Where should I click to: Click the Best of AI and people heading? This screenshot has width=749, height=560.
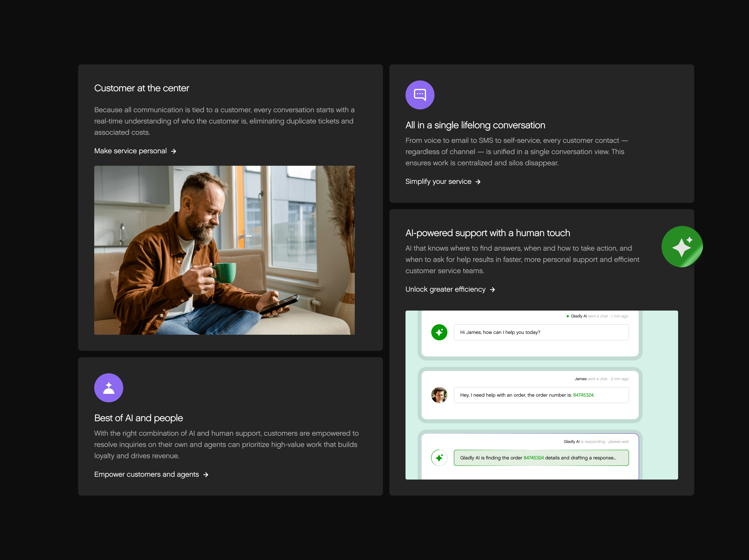[x=139, y=418]
